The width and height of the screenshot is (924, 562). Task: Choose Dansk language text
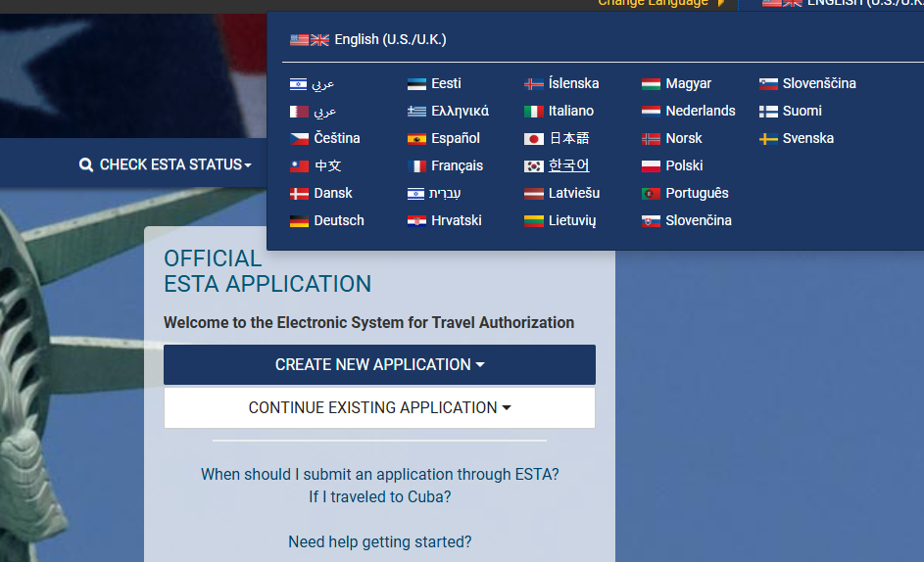[x=333, y=194]
